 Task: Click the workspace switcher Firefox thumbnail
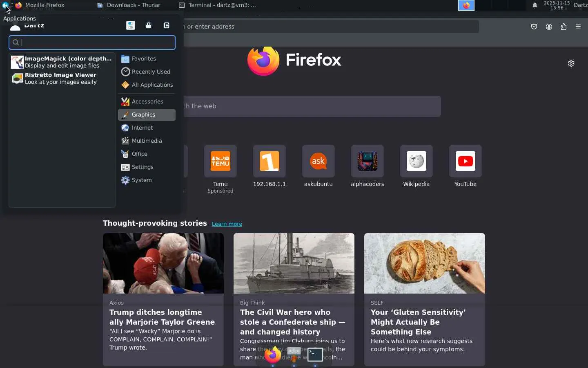(466, 5)
